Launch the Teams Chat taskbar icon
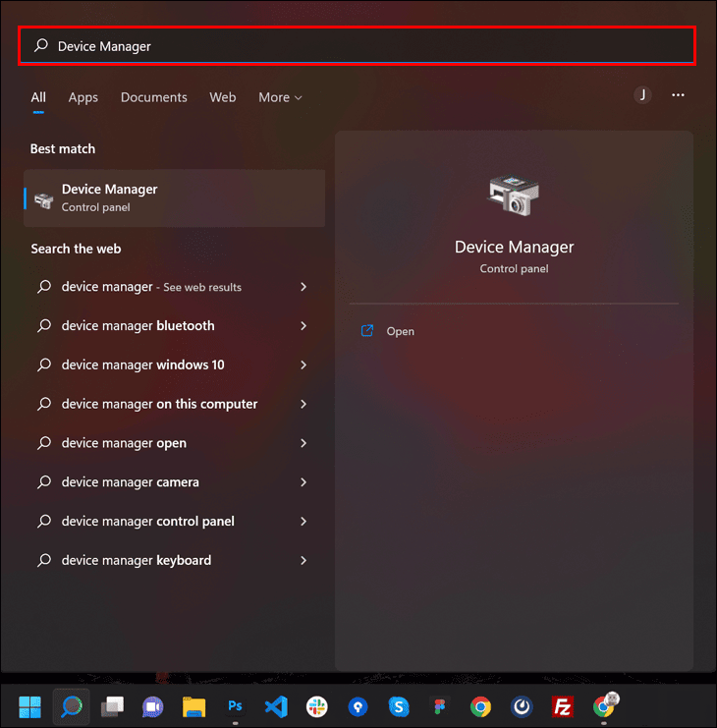This screenshot has width=717, height=728. point(152,707)
